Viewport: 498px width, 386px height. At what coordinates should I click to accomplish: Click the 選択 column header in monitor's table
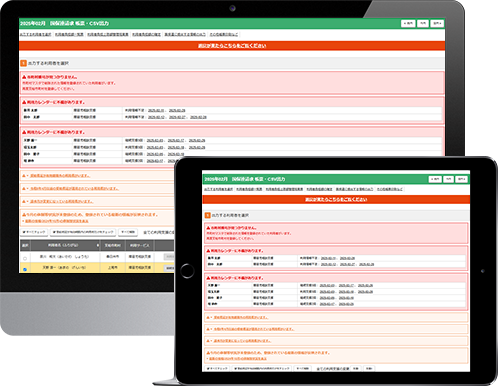(25, 245)
